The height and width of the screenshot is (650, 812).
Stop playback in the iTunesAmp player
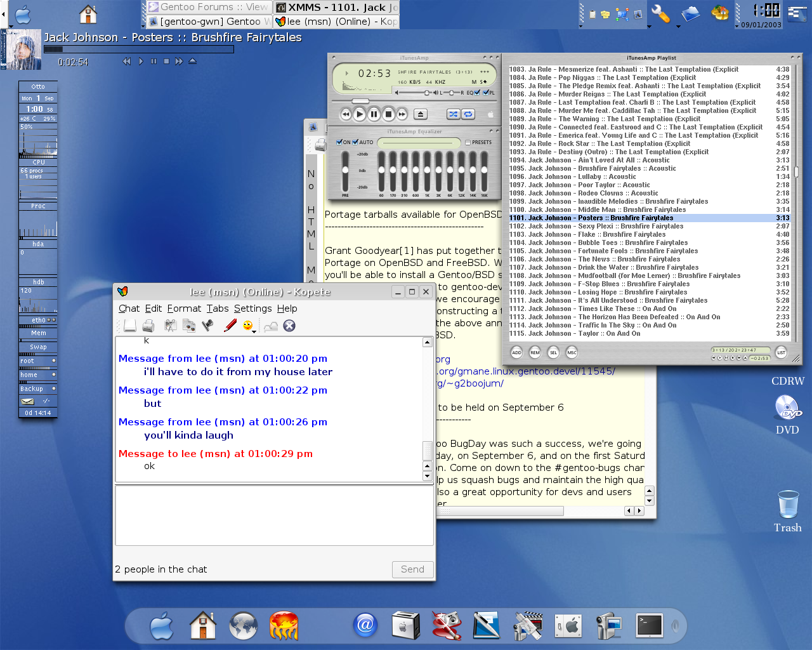(388, 114)
